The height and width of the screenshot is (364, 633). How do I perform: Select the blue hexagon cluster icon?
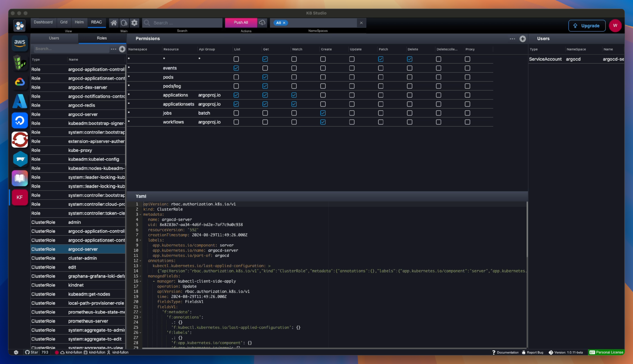[x=20, y=159]
